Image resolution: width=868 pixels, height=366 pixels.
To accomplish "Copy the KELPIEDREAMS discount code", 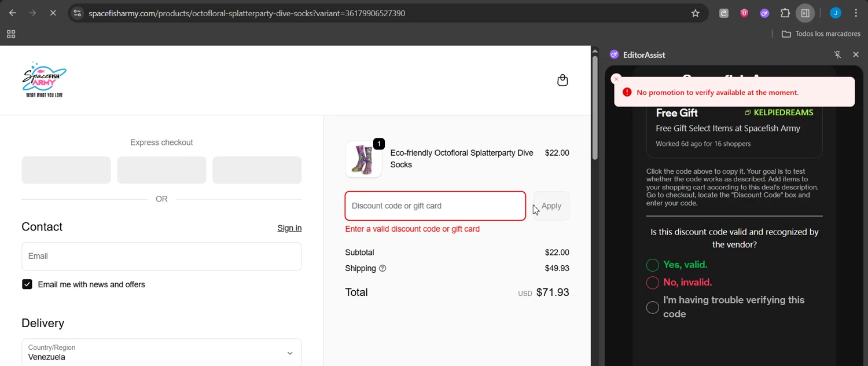I will pos(779,112).
